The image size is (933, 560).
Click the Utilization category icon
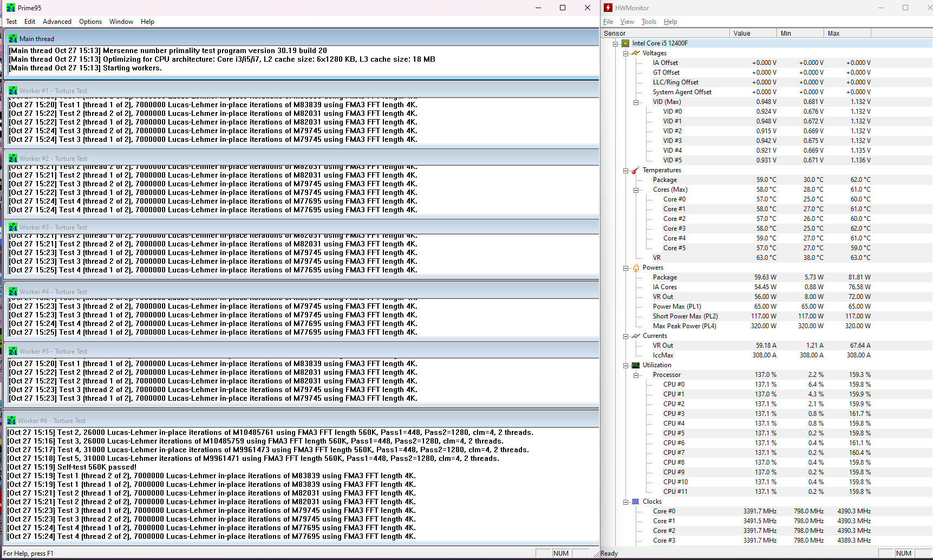(x=636, y=365)
